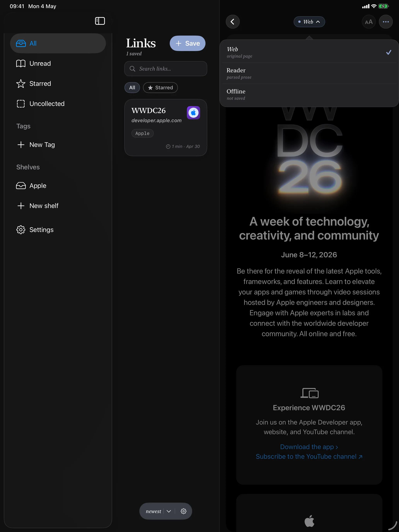Show Starred items from the sidebar
The width and height of the screenshot is (399, 532).
(x=58, y=84)
